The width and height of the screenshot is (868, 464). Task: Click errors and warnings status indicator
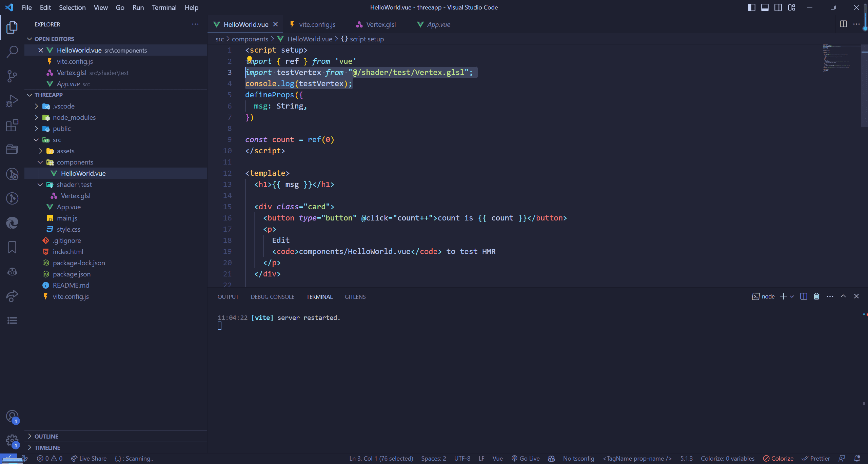pyautogui.click(x=50, y=459)
